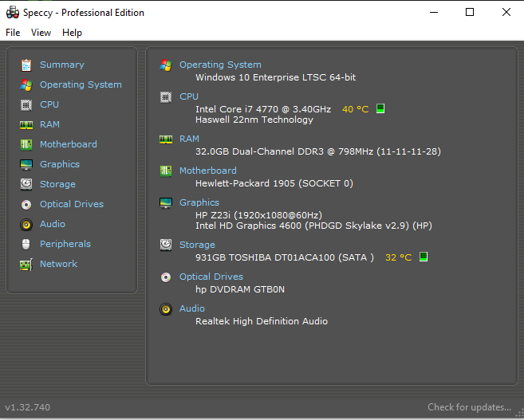
Task: Open the View menu
Action: (41, 33)
